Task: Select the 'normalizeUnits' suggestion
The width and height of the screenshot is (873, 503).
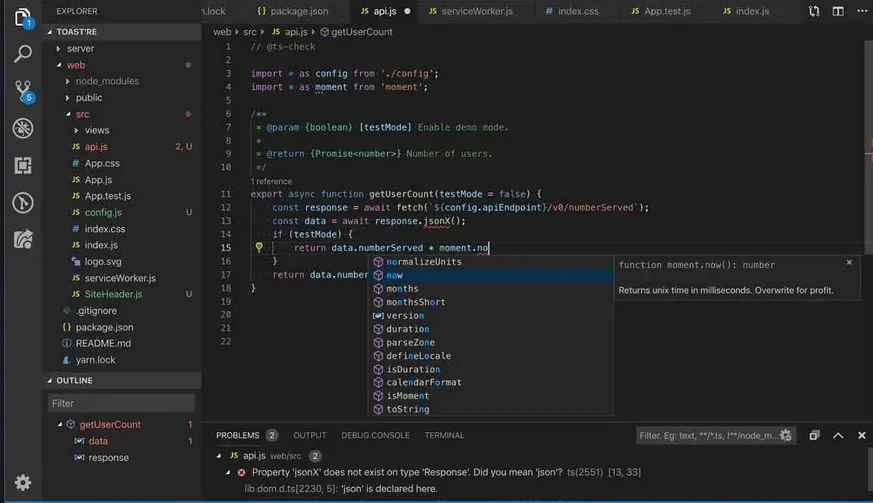Action: click(x=491, y=262)
